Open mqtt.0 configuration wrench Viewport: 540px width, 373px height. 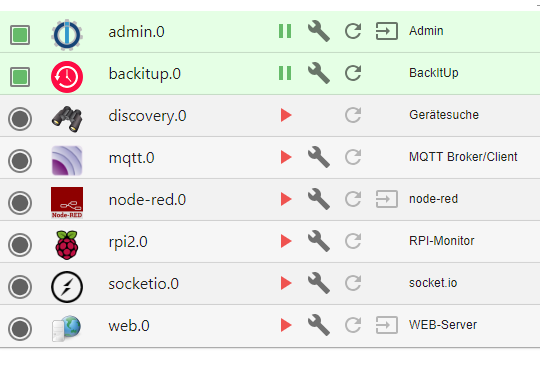tap(319, 157)
